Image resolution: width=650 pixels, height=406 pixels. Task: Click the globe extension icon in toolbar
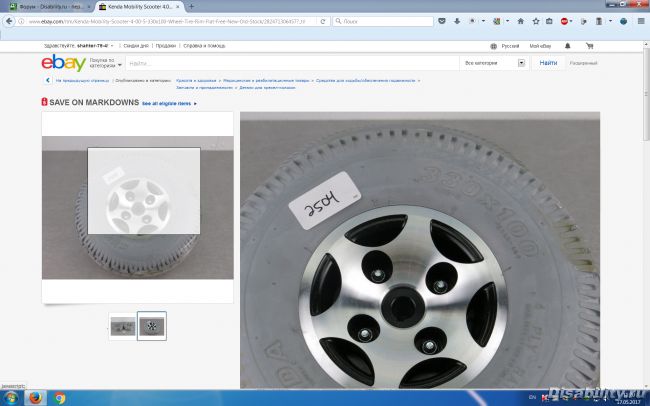point(623,21)
